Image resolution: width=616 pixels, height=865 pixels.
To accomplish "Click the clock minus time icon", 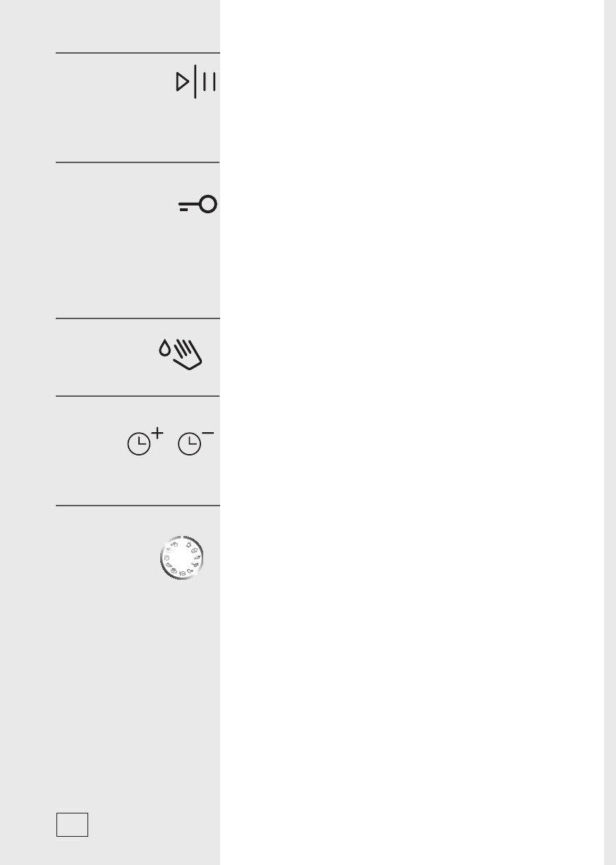I will [196, 441].
